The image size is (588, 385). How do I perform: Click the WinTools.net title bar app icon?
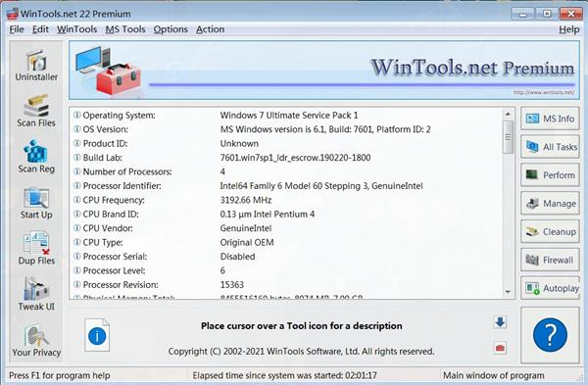coord(13,14)
